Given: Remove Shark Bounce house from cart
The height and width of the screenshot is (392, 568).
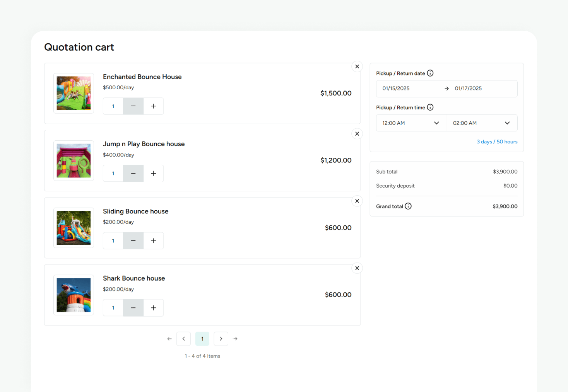Looking at the screenshot, I should [357, 268].
